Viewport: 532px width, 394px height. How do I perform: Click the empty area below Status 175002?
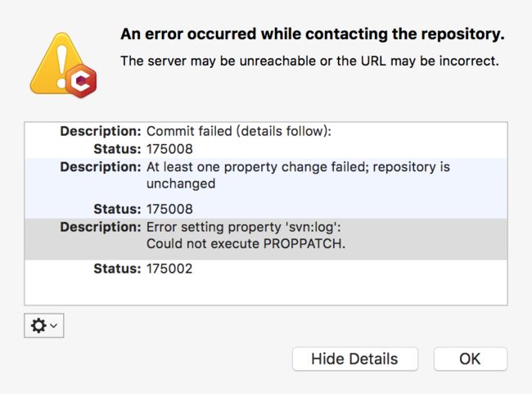266,291
